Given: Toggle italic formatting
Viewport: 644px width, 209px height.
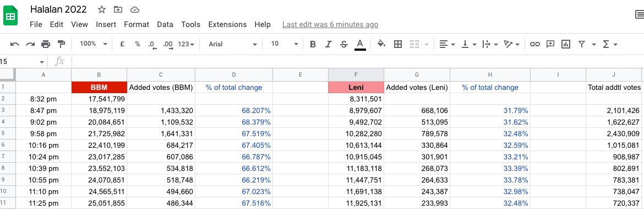Looking at the screenshot, I should click(x=328, y=44).
